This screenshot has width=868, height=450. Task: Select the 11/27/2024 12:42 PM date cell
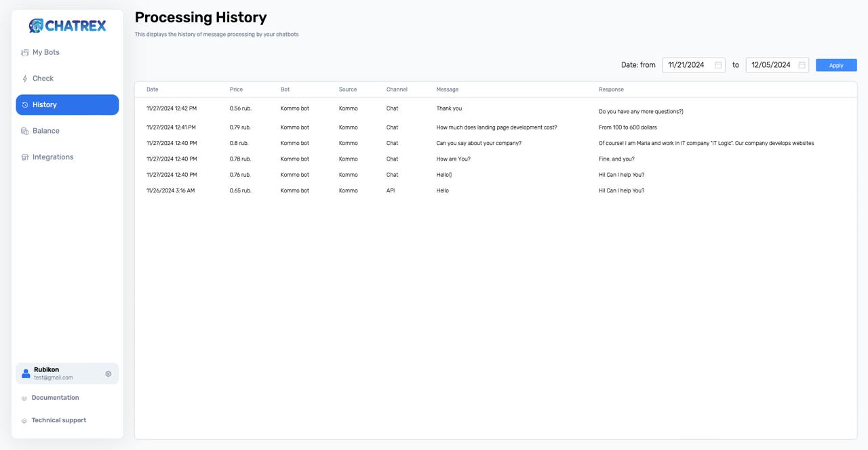(x=172, y=108)
